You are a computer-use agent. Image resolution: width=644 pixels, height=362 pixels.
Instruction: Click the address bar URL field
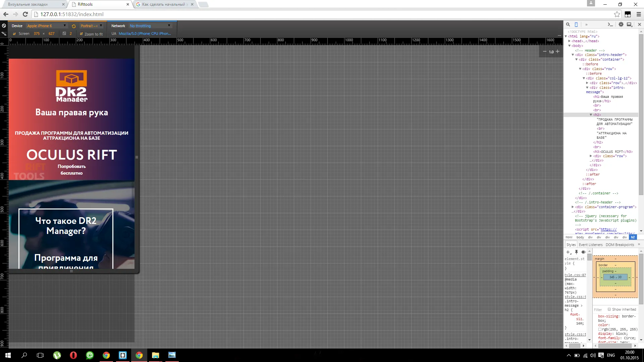point(322,14)
